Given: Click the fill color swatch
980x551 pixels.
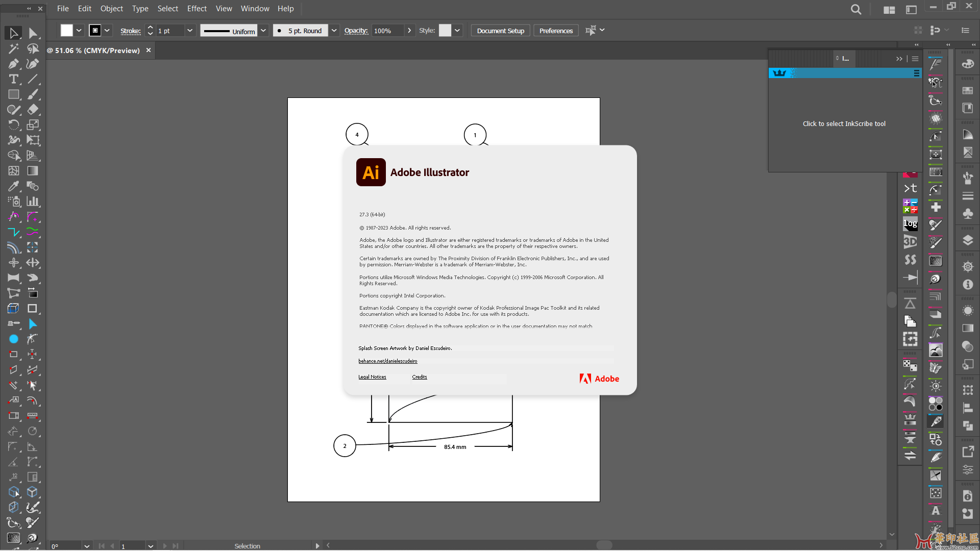Looking at the screenshot, I should click(x=67, y=31).
